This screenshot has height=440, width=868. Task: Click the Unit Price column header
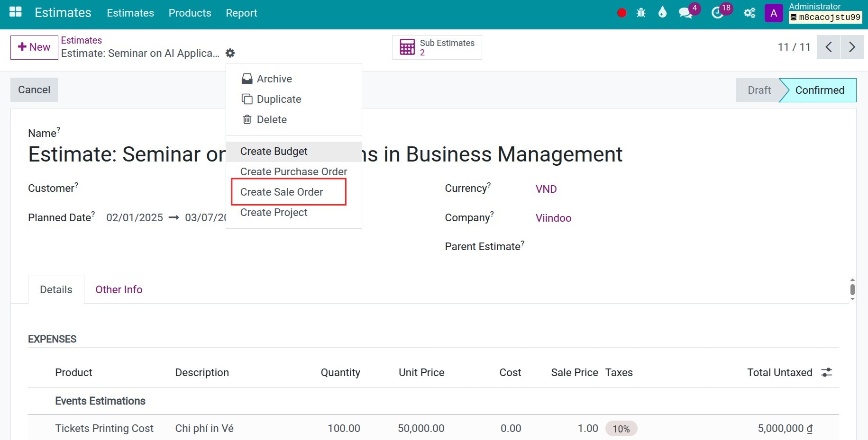tap(421, 372)
